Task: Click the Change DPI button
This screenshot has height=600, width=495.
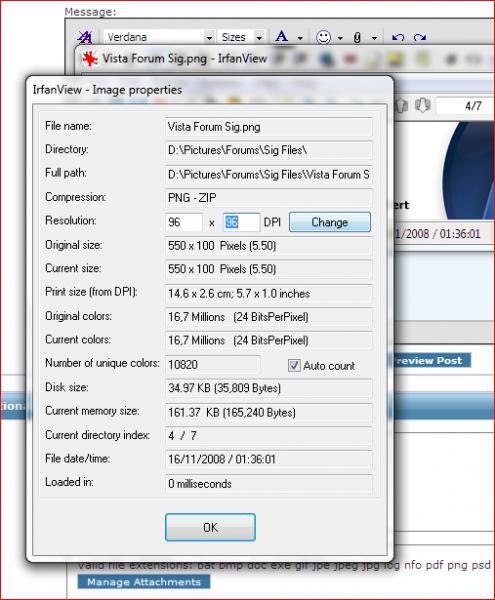Action: 330,222
